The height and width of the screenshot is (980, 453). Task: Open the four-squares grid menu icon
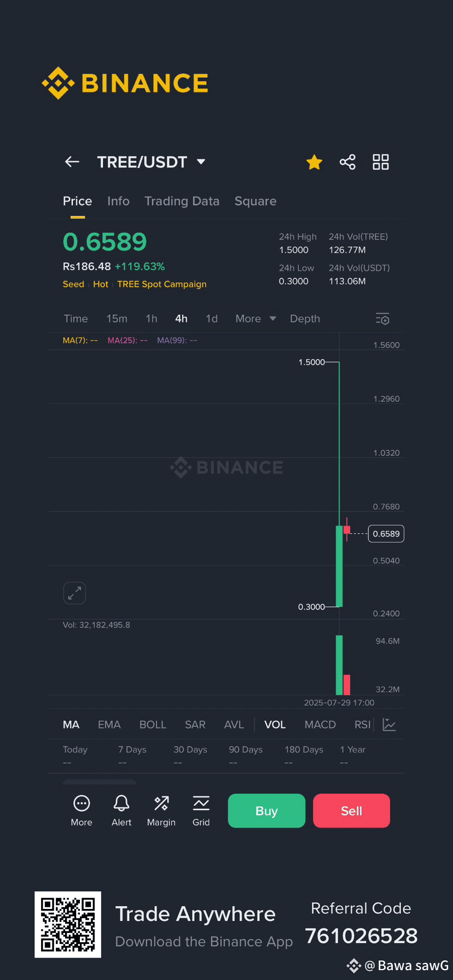click(x=381, y=162)
